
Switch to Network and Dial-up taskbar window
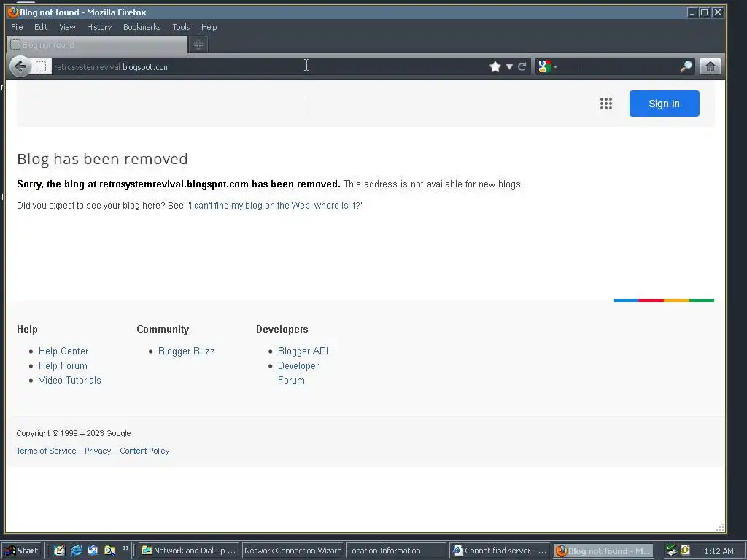tap(189, 551)
